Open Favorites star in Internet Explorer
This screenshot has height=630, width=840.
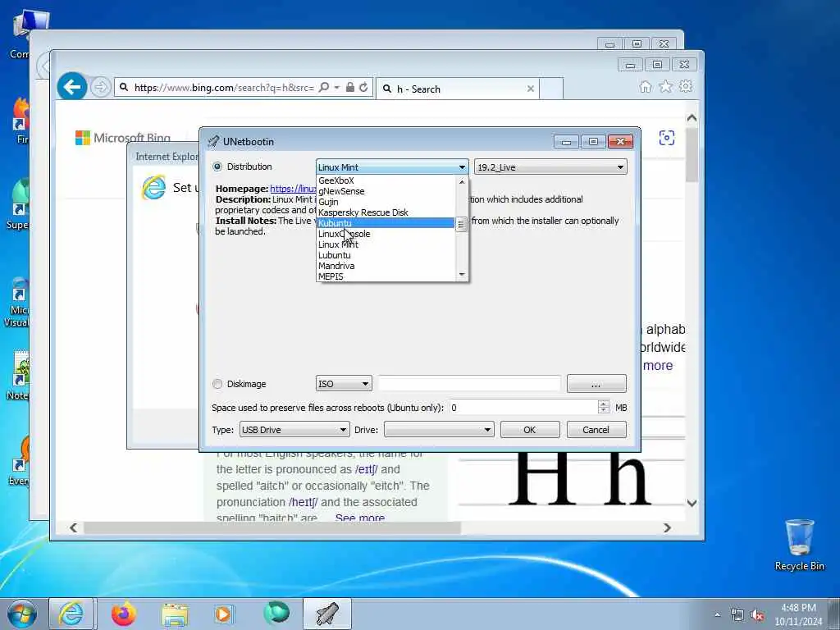point(666,86)
